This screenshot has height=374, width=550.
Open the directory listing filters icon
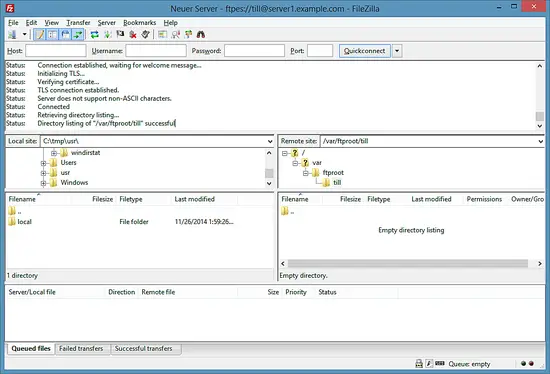(x=162, y=34)
